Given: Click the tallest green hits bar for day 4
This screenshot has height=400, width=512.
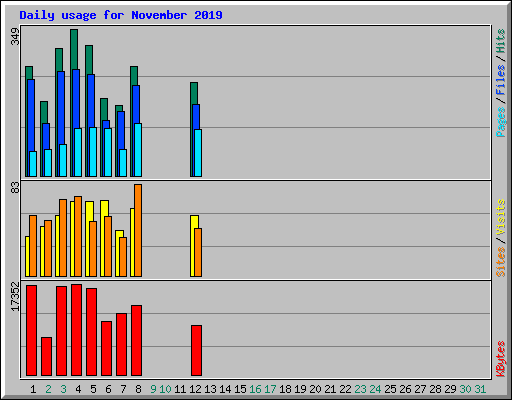Looking at the screenshot, I should point(74,49).
